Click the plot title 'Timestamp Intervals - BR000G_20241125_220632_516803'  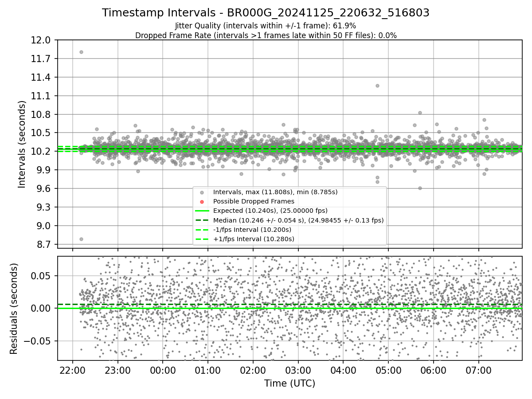[x=266, y=13]
